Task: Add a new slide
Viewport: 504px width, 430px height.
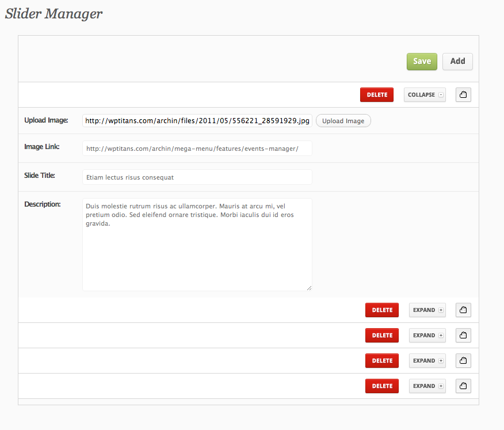Action: tap(457, 62)
